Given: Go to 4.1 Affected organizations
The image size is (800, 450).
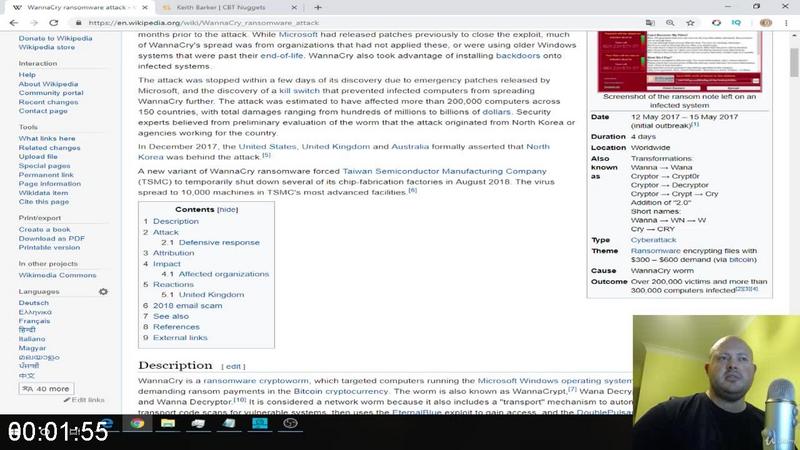Looking at the screenshot, I should (x=223, y=274).
